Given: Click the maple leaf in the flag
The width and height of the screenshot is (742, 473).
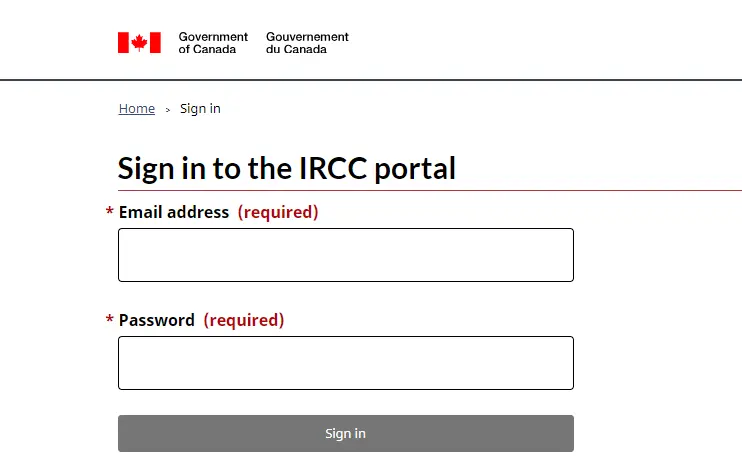Looking at the screenshot, I should pos(140,43).
